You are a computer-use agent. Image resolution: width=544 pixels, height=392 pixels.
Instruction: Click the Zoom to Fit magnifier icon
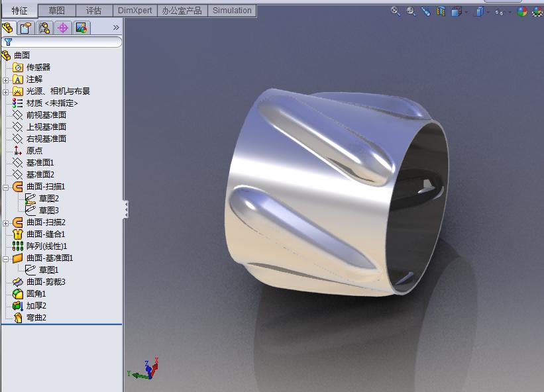[x=395, y=11]
